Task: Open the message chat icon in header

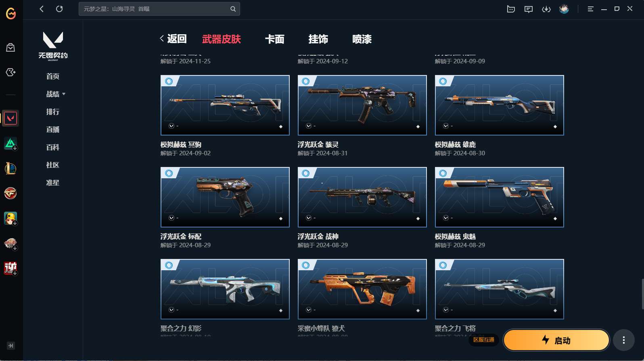Action: coord(529,9)
